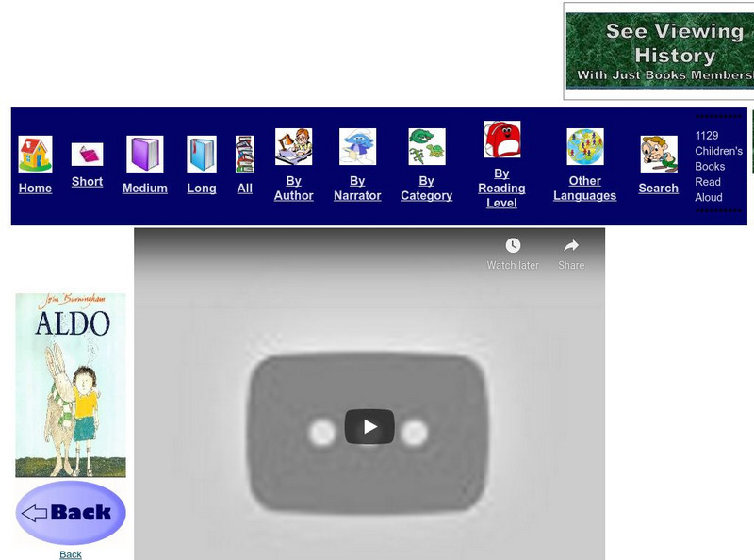This screenshot has width=754, height=560.
Task: Open the Long books link
Action: 202,189
